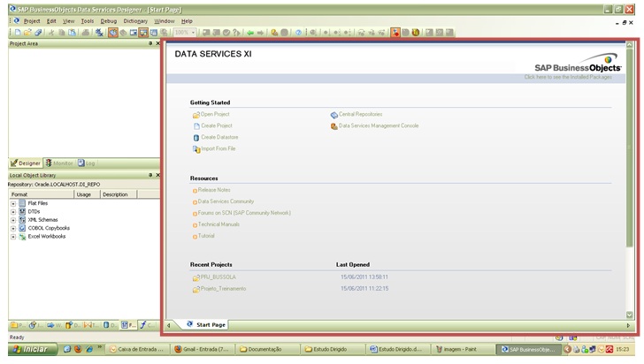Click the Open folder toolbar icon
Image resolution: width=644 pixels, height=364 pixels.
click(x=27, y=33)
